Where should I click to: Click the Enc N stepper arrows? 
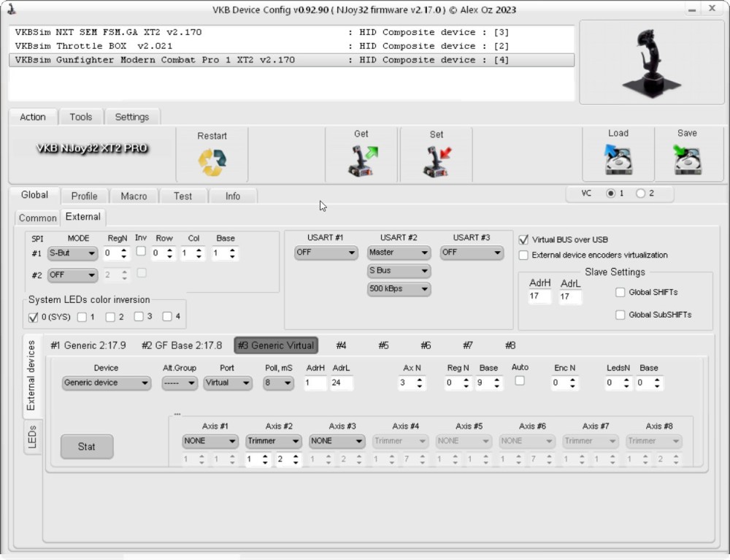572,383
